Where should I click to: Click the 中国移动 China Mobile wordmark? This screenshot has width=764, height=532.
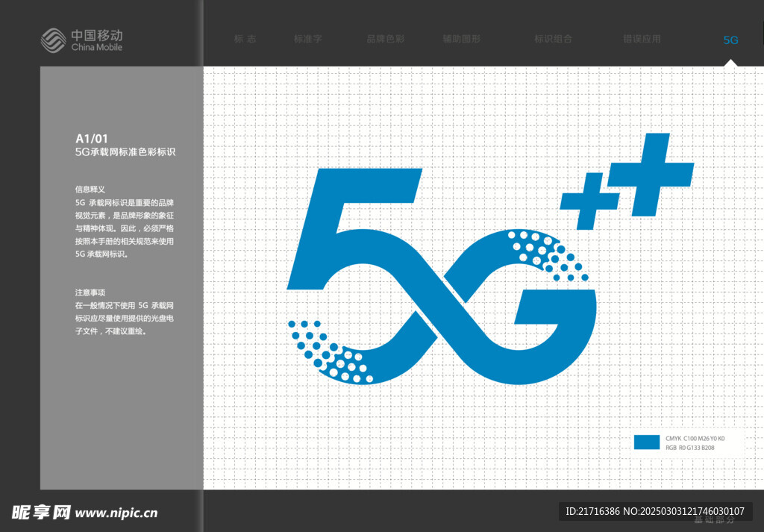[x=96, y=40]
